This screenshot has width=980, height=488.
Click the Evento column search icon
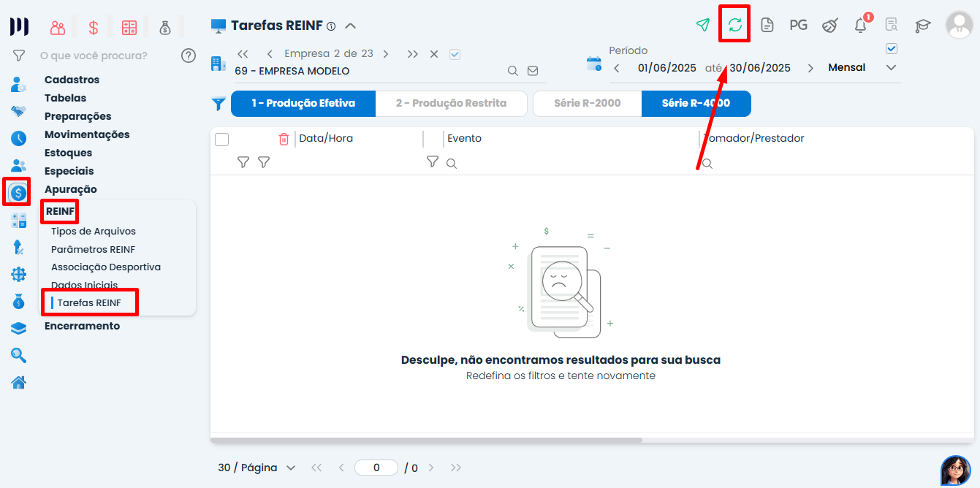pos(452,164)
